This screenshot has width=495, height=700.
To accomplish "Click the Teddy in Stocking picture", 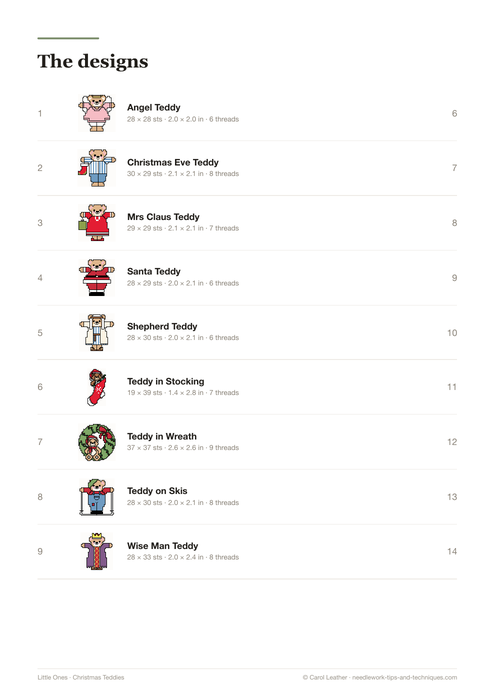I will click(x=97, y=387).
